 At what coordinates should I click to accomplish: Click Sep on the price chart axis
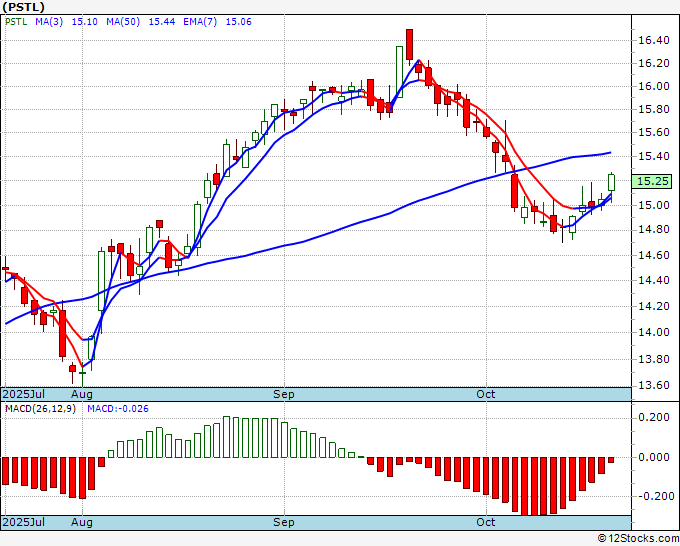click(284, 394)
